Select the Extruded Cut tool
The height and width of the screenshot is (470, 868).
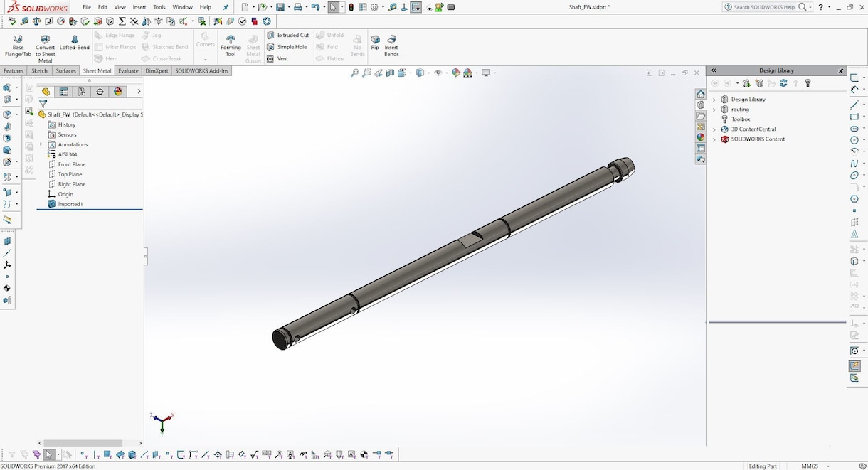tap(288, 35)
